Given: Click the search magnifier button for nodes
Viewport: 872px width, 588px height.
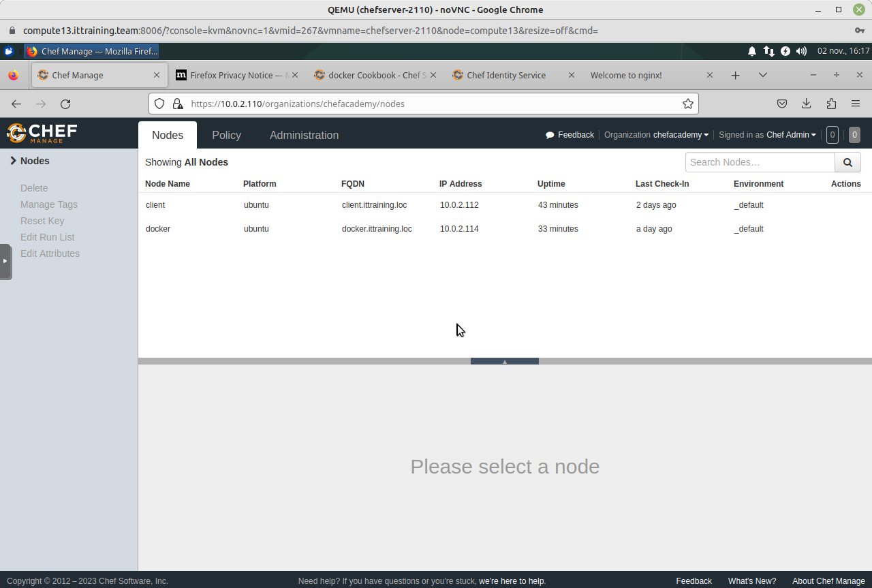Looking at the screenshot, I should pyautogui.click(x=847, y=162).
